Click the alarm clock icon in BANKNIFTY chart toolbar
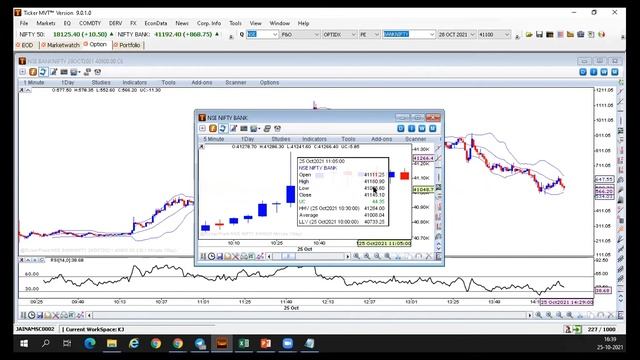640x360 pixels. pyautogui.click(x=98, y=72)
